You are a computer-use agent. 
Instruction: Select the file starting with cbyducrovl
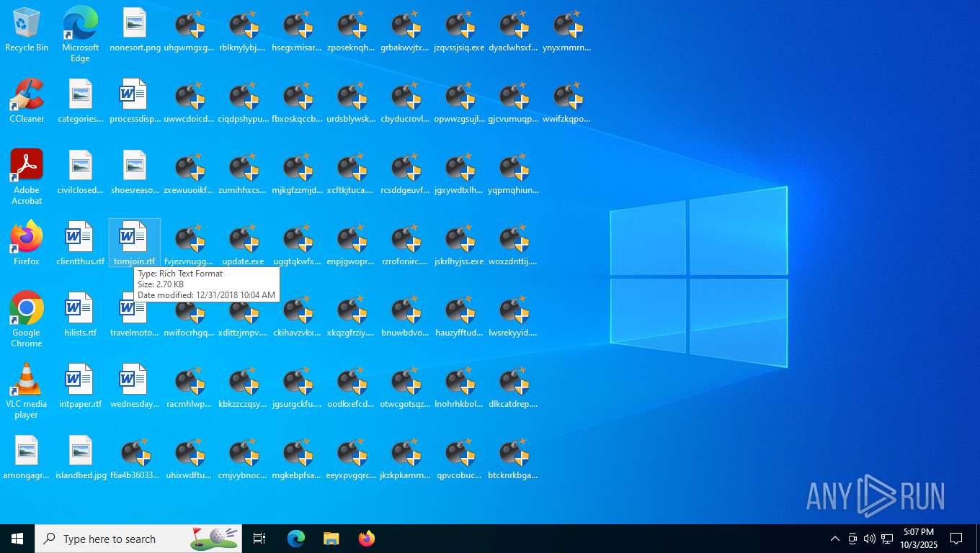405,102
